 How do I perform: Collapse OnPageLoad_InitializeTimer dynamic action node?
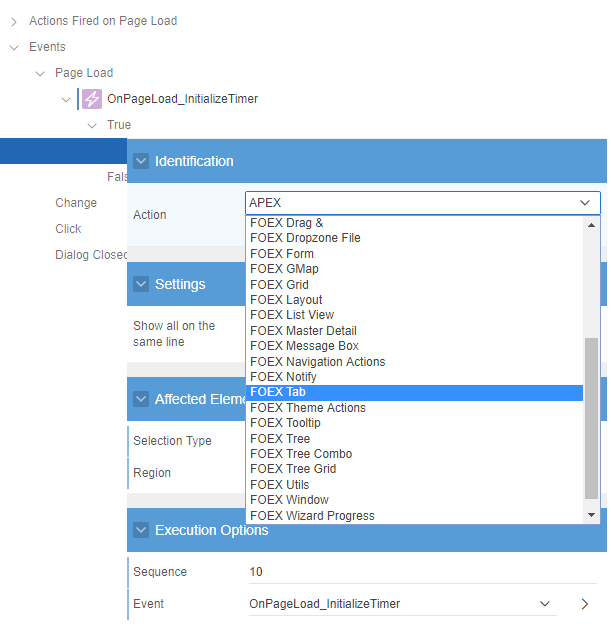click(66, 100)
